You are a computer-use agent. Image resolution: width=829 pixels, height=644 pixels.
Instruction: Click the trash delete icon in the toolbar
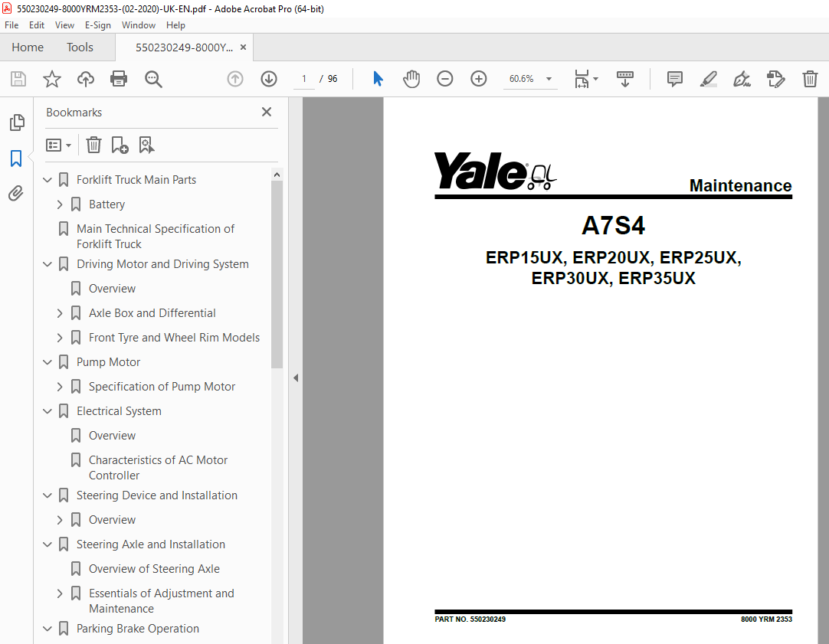[x=810, y=79]
